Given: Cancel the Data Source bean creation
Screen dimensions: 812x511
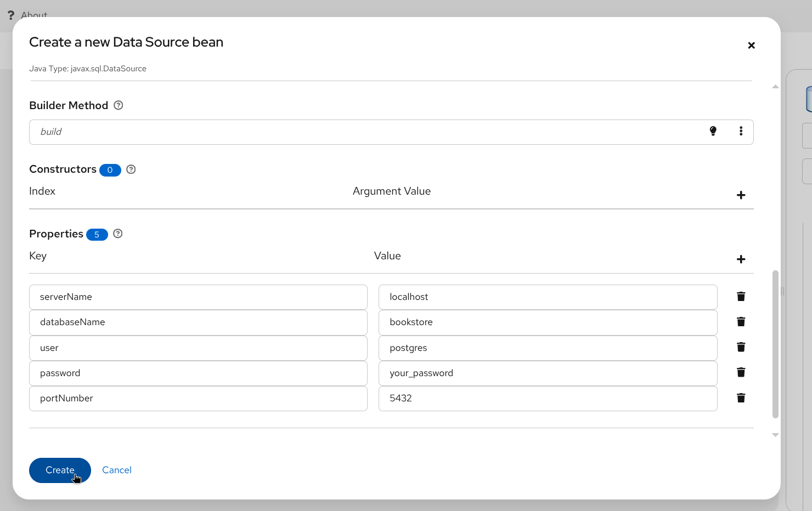Looking at the screenshot, I should coord(116,470).
